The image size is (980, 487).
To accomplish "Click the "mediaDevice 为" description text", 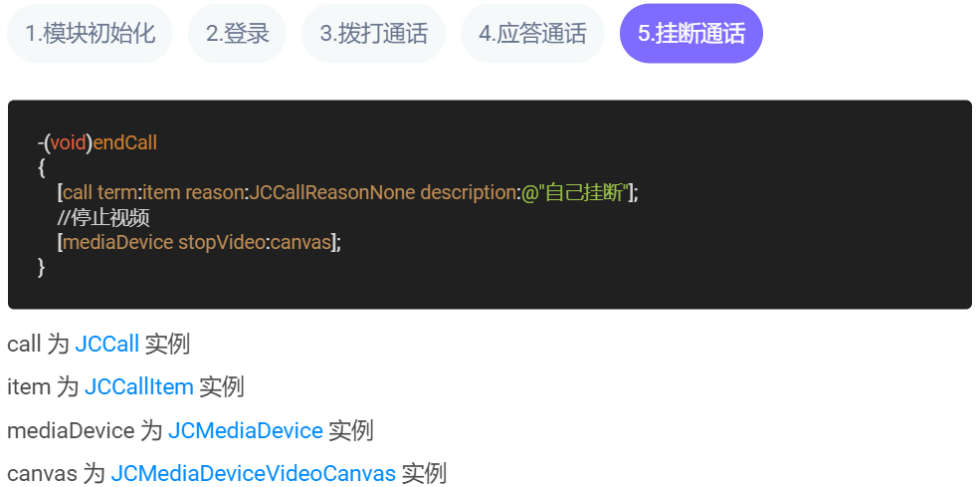I will click(85, 430).
